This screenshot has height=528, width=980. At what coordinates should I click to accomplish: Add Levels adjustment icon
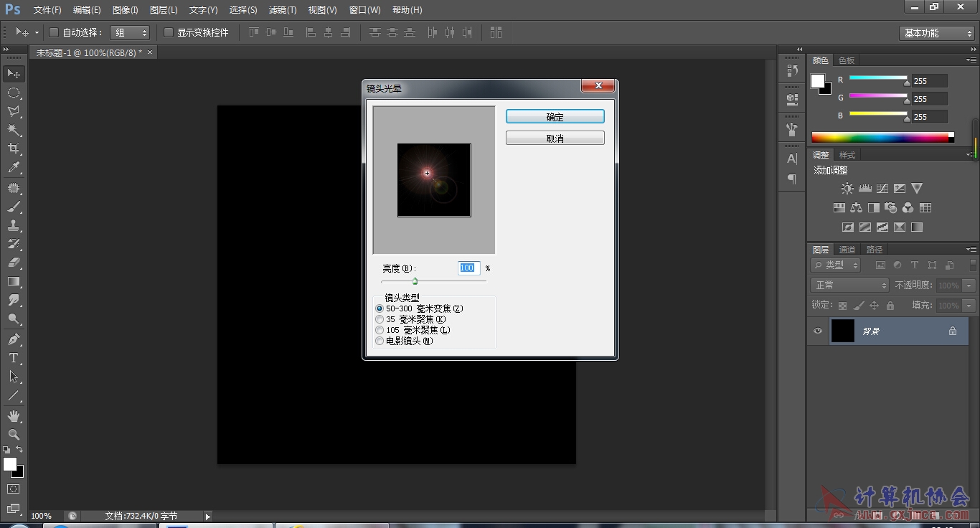(x=864, y=189)
